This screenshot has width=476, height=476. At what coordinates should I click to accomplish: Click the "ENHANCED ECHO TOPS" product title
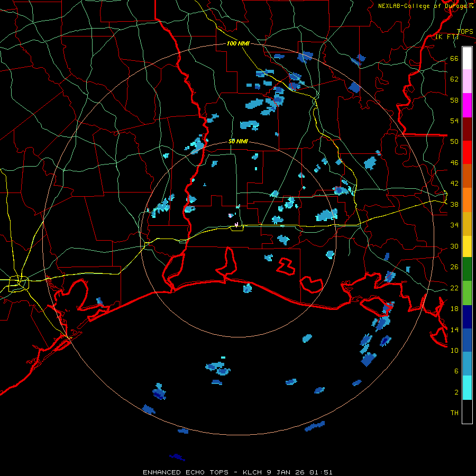186,472
